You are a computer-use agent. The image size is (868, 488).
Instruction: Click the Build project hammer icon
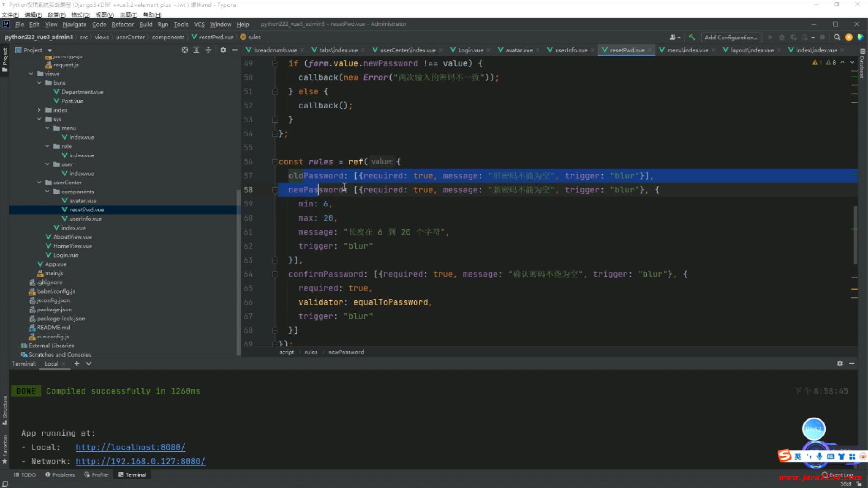pos(692,37)
